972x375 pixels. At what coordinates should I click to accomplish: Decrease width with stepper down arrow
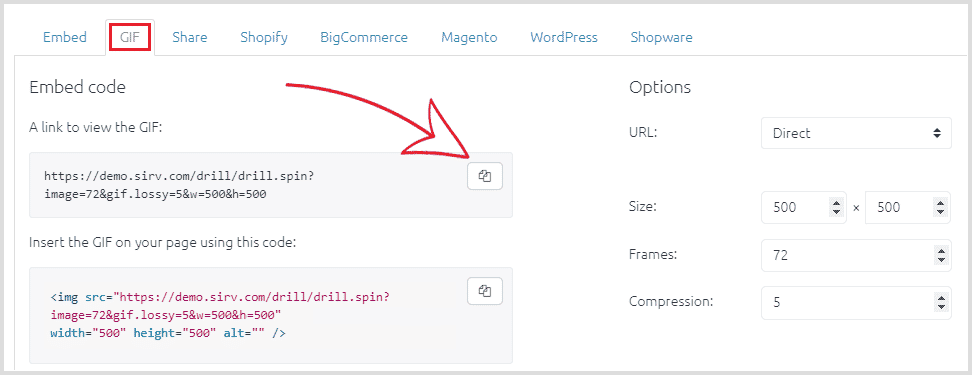point(837,213)
